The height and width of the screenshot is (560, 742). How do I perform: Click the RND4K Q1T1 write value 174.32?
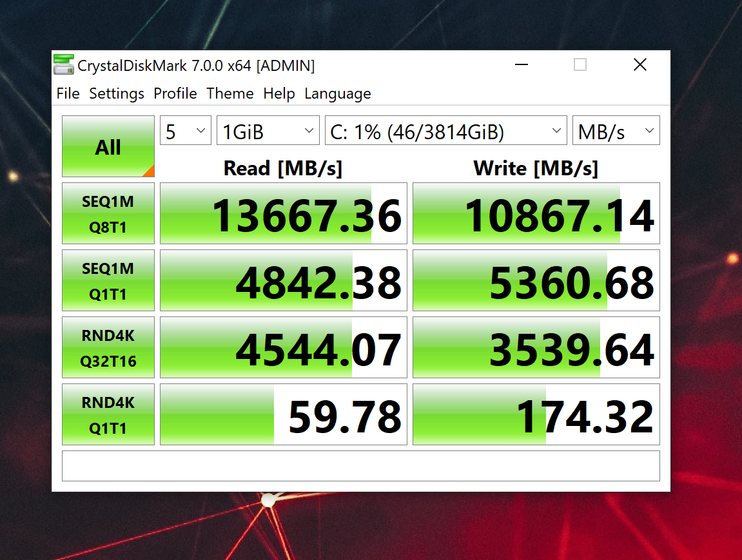[x=536, y=415]
